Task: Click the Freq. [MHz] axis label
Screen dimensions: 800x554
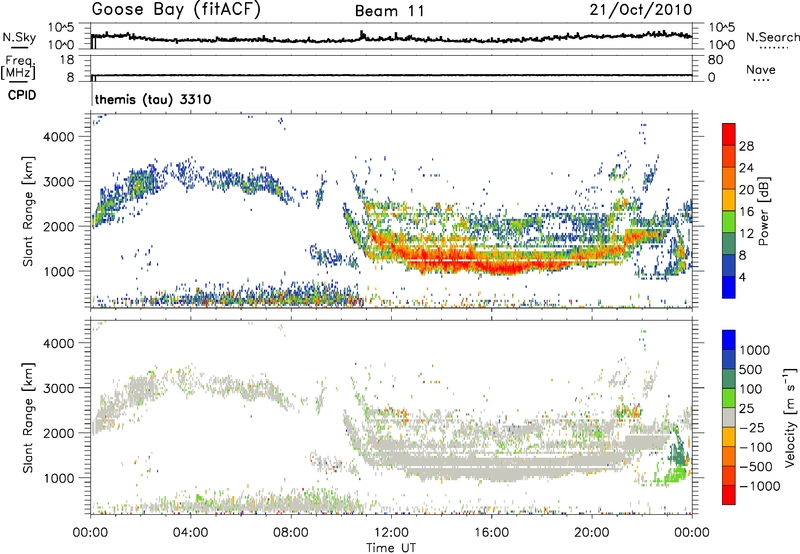Action: [x=18, y=67]
